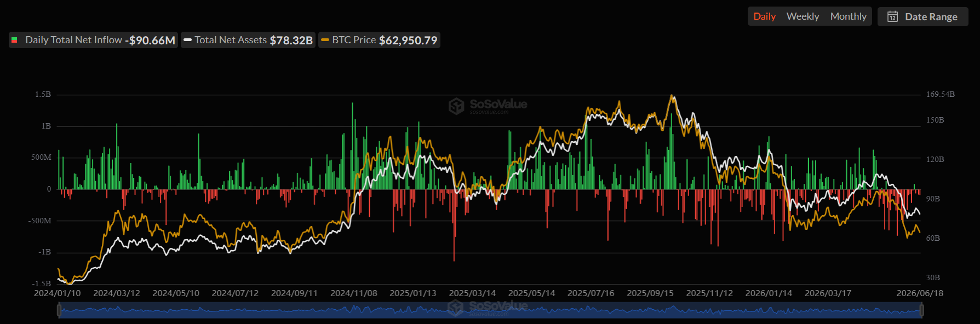Click the 169.54B right axis label

940,95
